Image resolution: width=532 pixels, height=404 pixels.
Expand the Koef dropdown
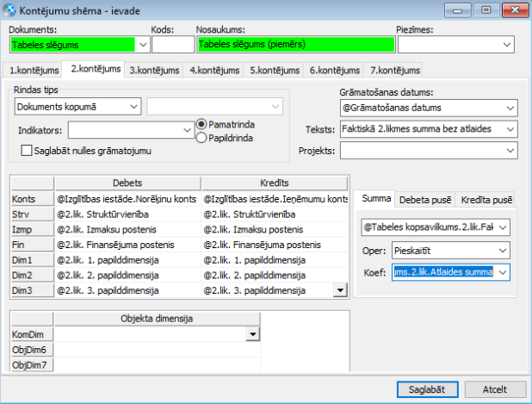pyautogui.click(x=503, y=272)
